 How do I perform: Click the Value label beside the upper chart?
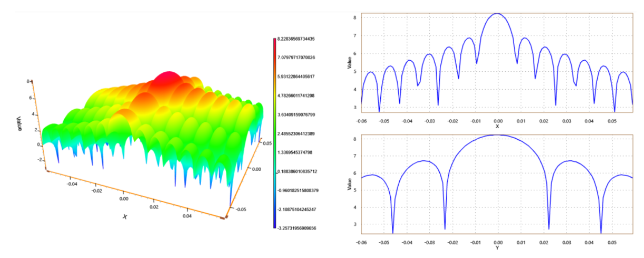tap(349, 63)
